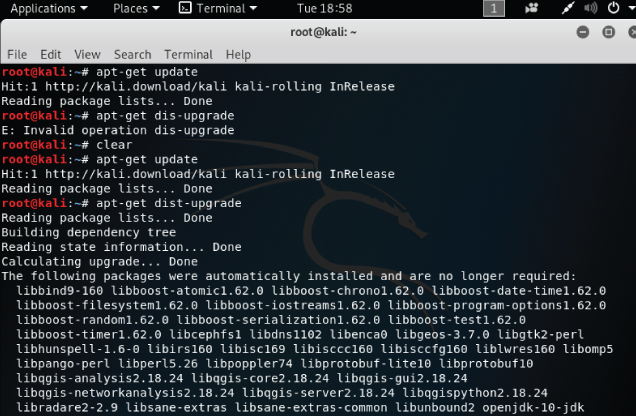Image resolution: width=636 pixels, height=416 pixels.
Task: Click package name libenca0
Action: click(359, 335)
